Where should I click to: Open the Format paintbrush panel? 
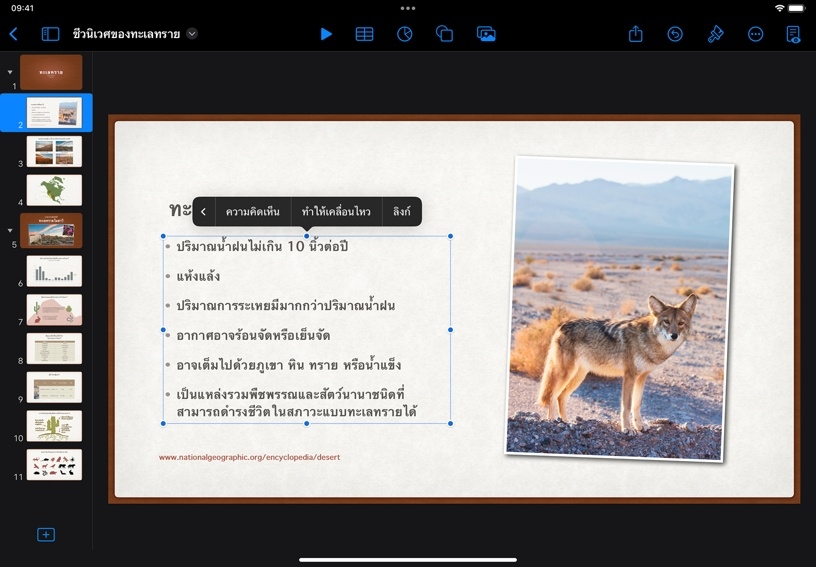pos(715,34)
